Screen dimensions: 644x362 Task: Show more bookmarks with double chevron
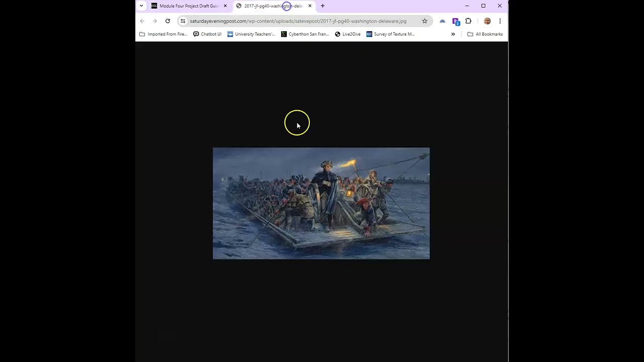[453, 34]
